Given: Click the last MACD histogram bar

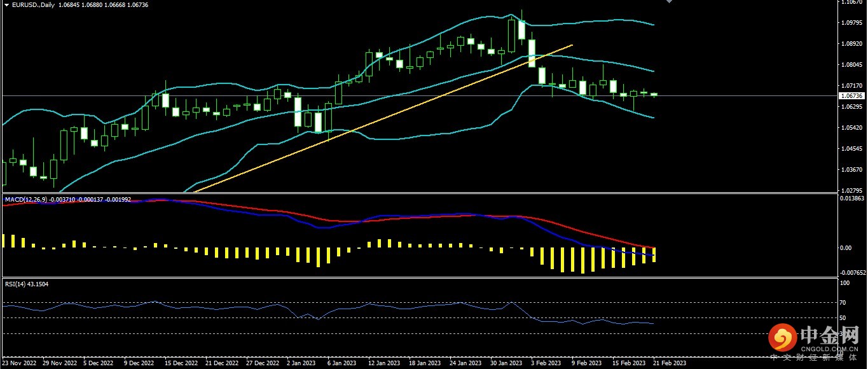Looking at the screenshot, I should tap(654, 254).
